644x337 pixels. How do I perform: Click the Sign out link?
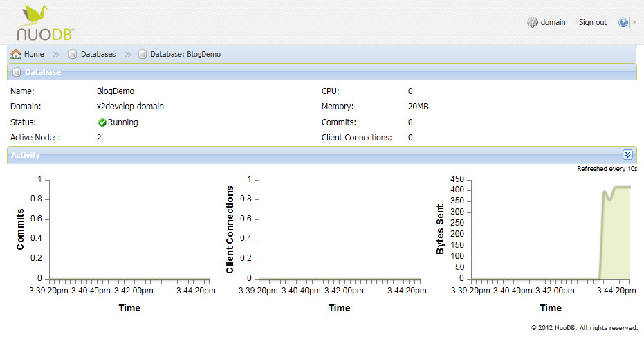tap(592, 22)
